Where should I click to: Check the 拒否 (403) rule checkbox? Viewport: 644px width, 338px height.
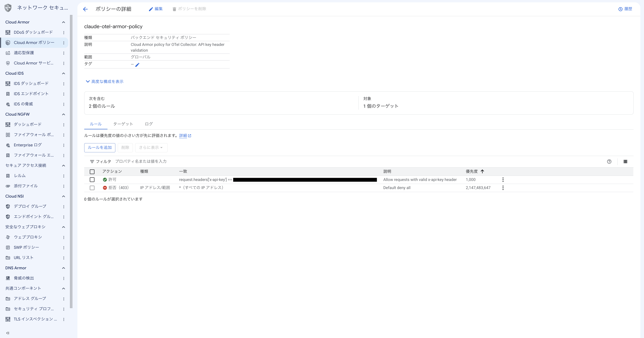(x=92, y=188)
